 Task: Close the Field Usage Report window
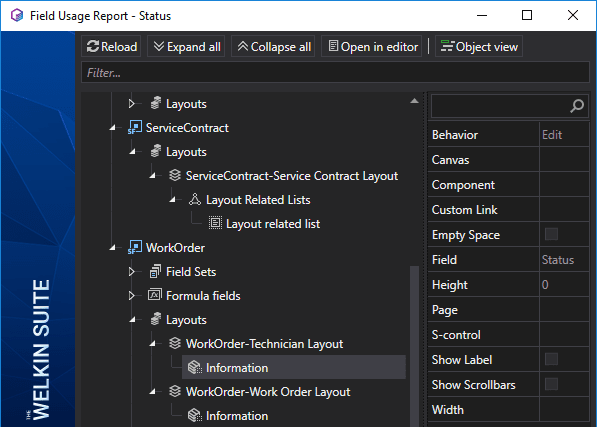[x=573, y=15]
